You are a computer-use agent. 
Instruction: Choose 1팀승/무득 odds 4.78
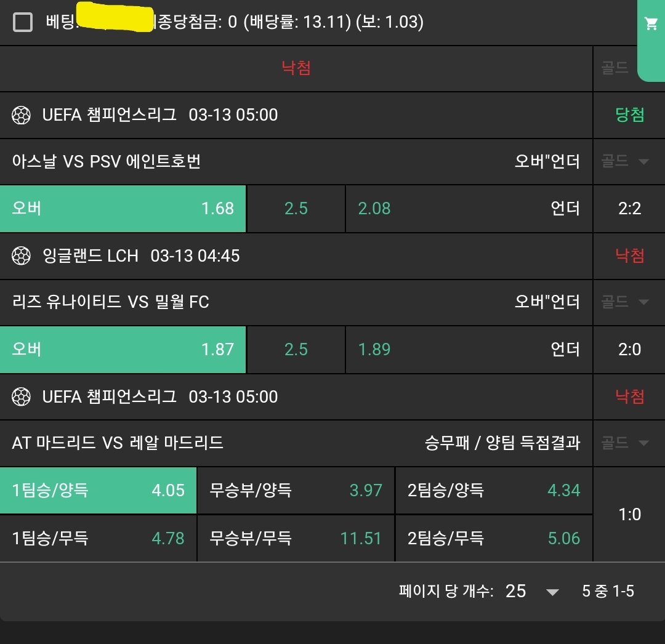pos(99,538)
